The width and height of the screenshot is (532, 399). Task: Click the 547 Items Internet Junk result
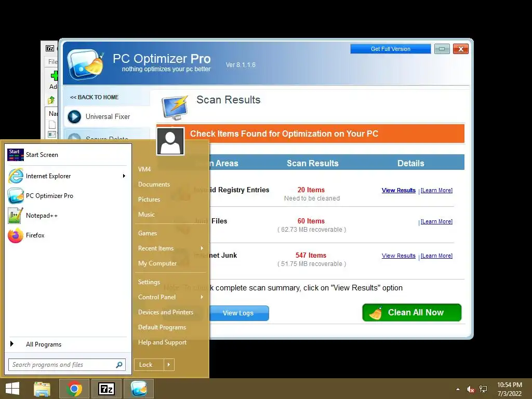pyautogui.click(x=311, y=256)
